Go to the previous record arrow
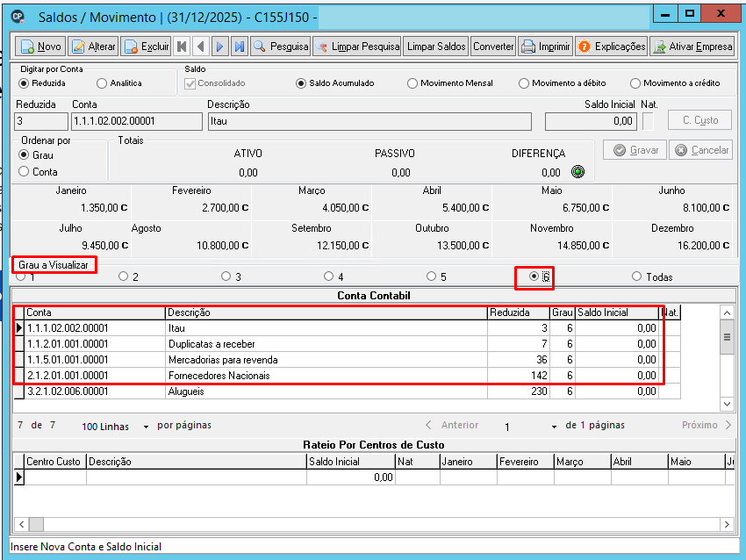746x560 pixels. (x=201, y=47)
